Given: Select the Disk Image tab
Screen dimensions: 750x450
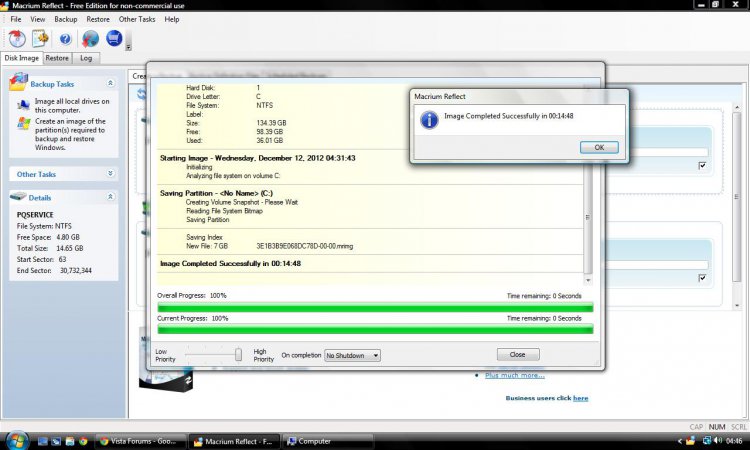Looking at the screenshot, I should [x=22, y=58].
